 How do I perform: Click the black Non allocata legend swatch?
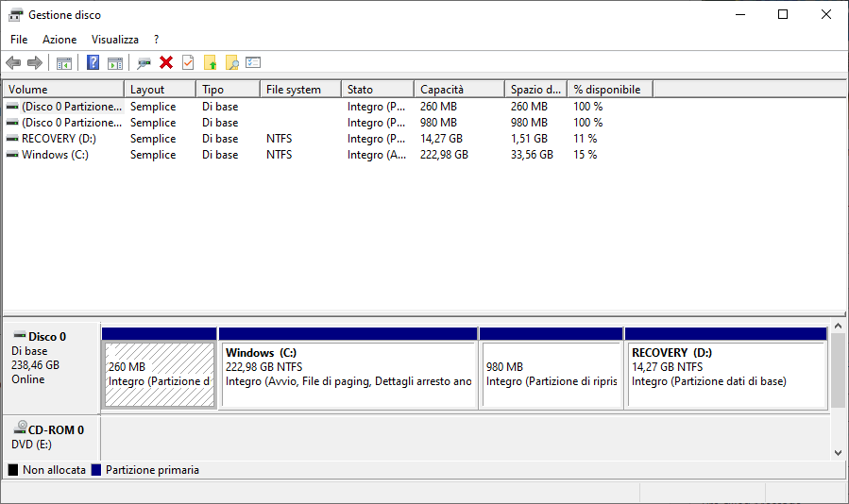[x=13, y=470]
